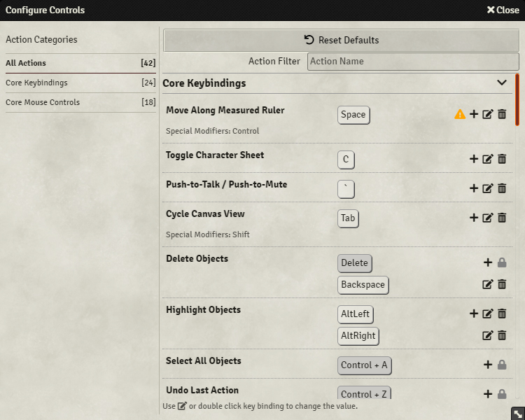Viewport: 525px width, 420px height.
Task: Click the Space key binding button
Action: 353,115
